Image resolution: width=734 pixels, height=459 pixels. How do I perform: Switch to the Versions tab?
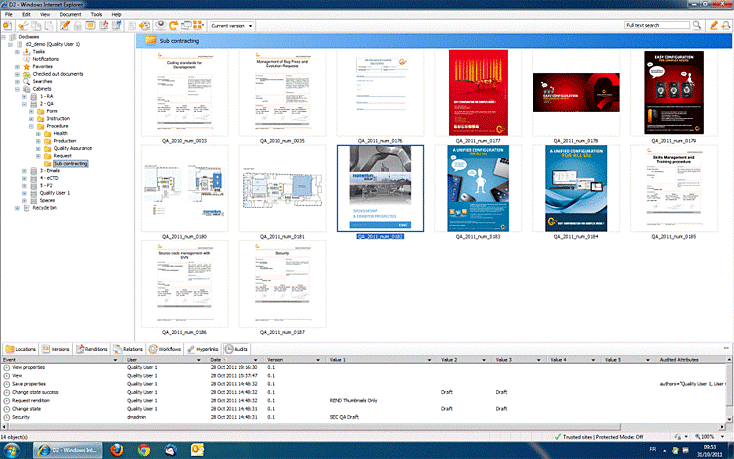point(58,349)
